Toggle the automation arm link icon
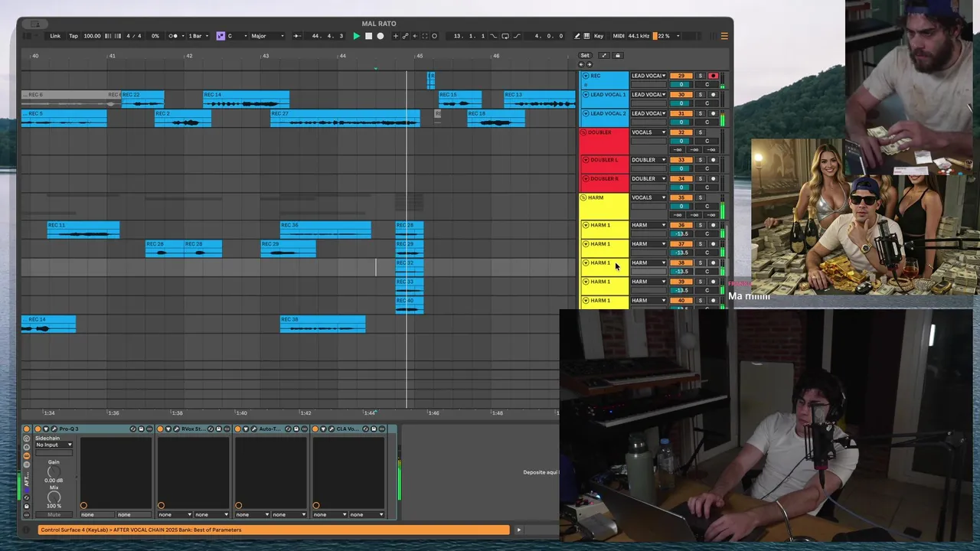 405,36
